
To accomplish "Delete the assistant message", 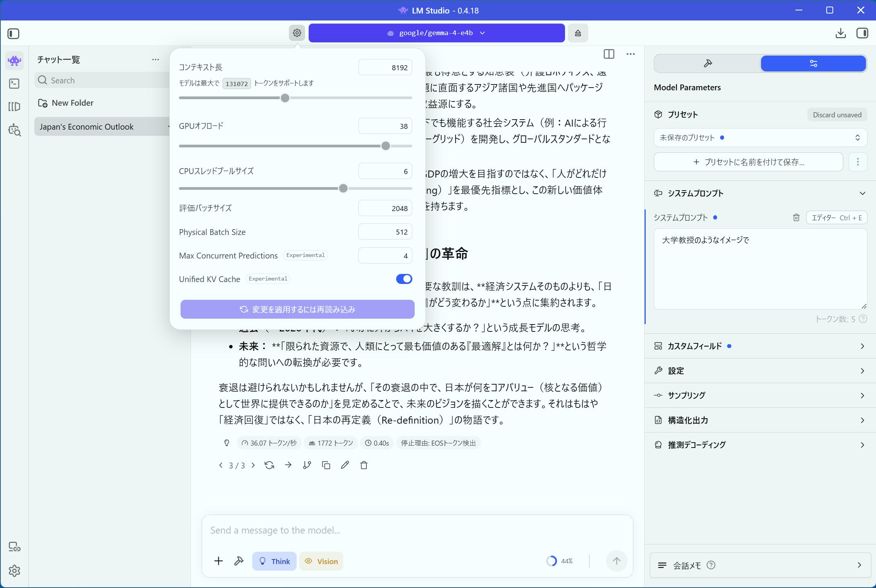I will click(364, 465).
